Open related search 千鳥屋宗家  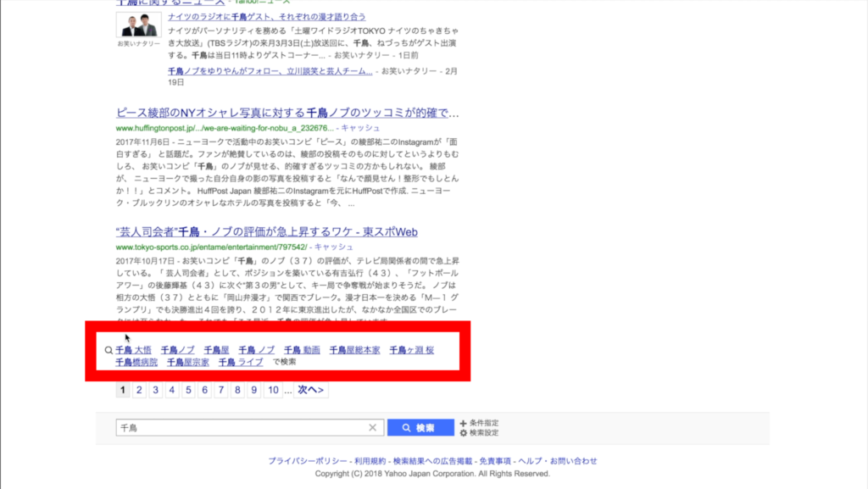[188, 362]
